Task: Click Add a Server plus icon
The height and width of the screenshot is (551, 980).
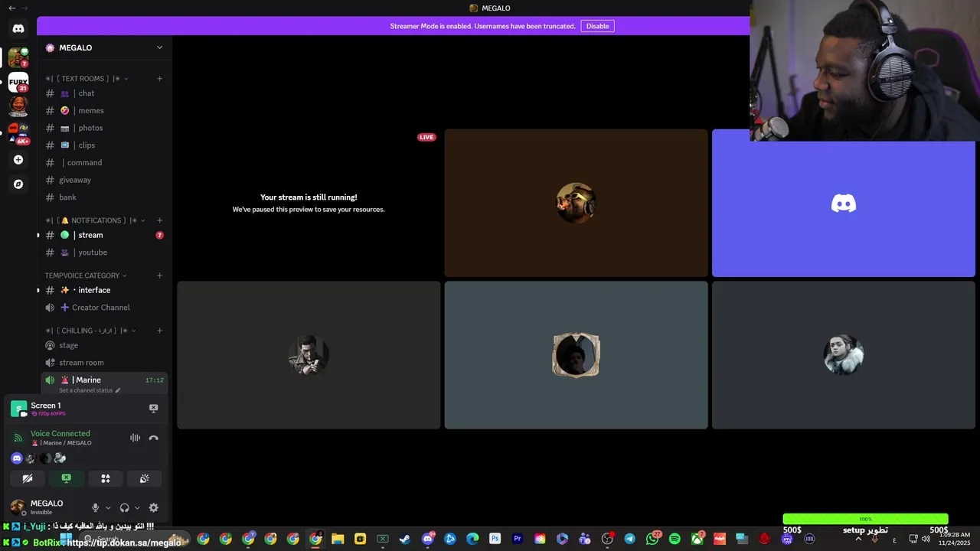Action: pyautogui.click(x=18, y=160)
